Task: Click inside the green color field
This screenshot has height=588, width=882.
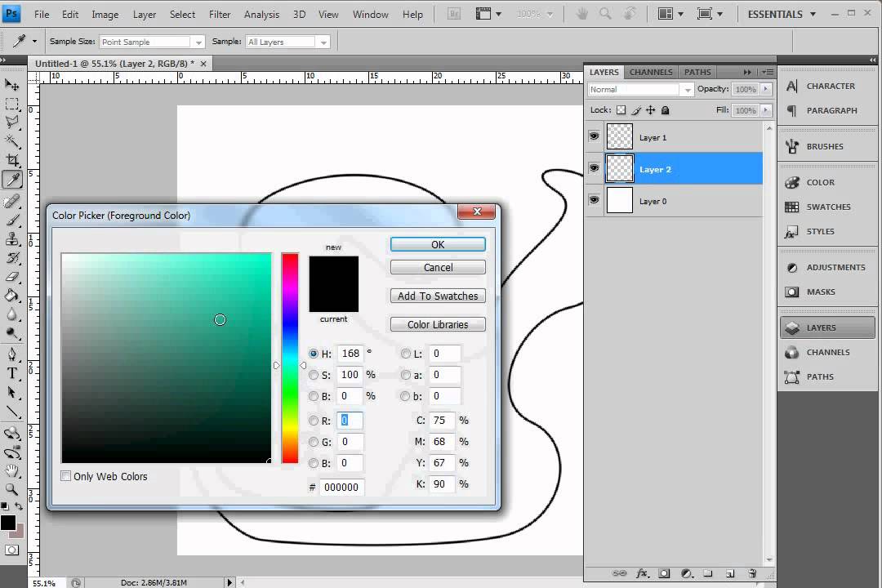Action: coord(166,359)
